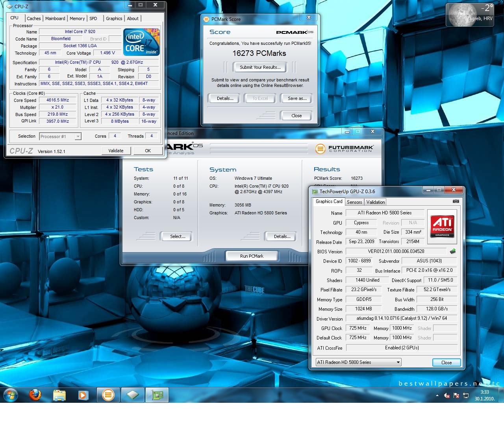Open the Graphics tab in CPU-Z
This screenshot has height=439, width=504.
[x=114, y=18]
